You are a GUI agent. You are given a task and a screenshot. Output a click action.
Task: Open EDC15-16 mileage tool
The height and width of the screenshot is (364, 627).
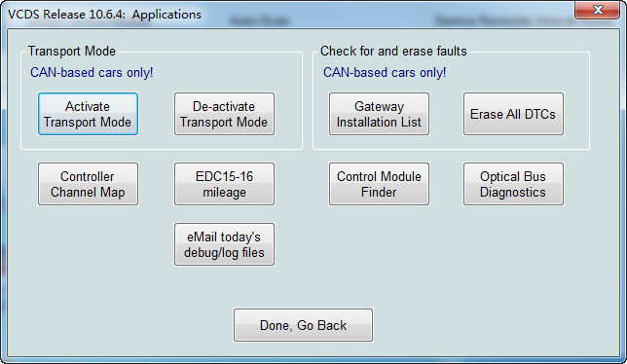coord(224,184)
